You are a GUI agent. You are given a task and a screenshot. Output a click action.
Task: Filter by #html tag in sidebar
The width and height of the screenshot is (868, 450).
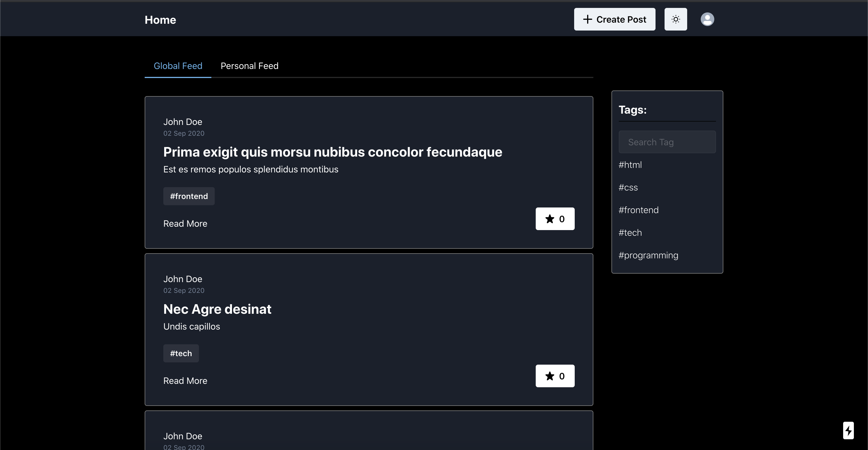pos(630,165)
